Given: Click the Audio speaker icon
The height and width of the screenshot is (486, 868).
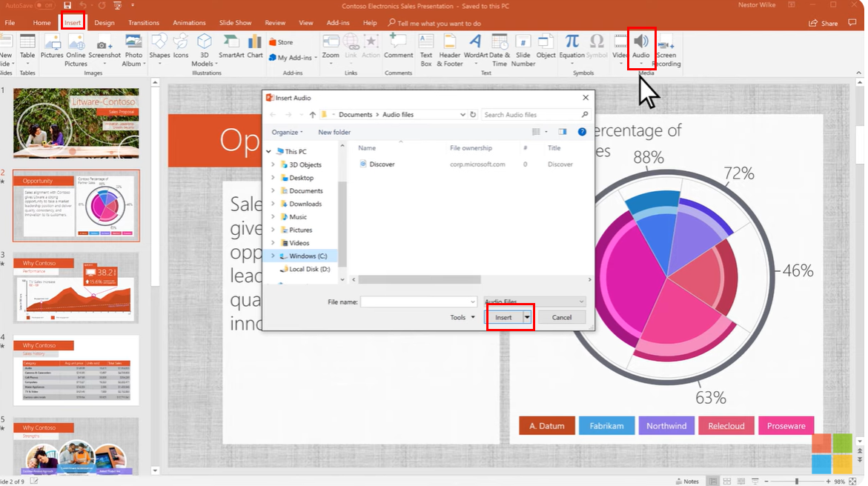Looking at the screenshot, I should click(x=641, y=41).
